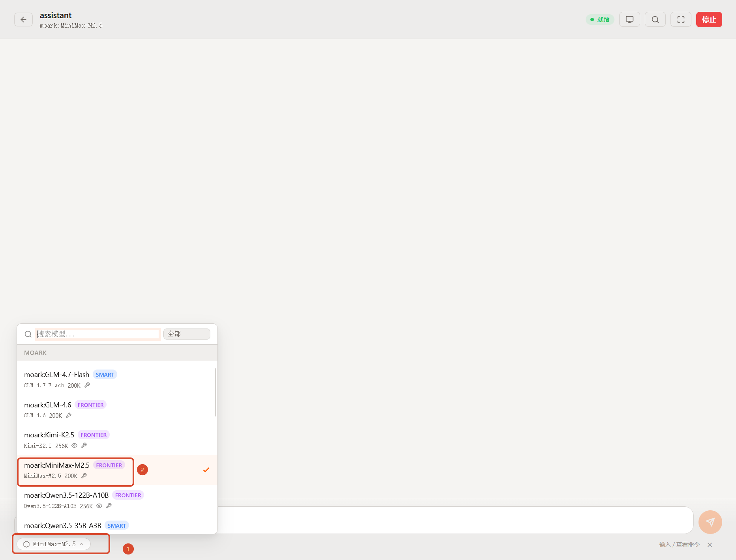Click the header subtitle "moark:MiniMax-M2.5"
This screenshot has height=560, width=736.
[71, 26]
